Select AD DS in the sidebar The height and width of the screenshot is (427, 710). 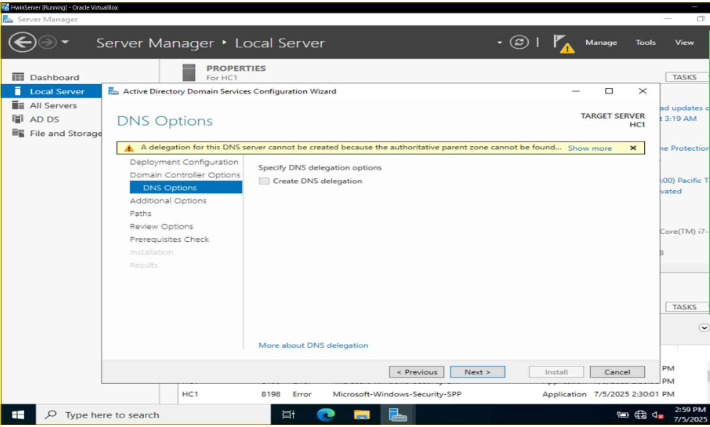44,120
